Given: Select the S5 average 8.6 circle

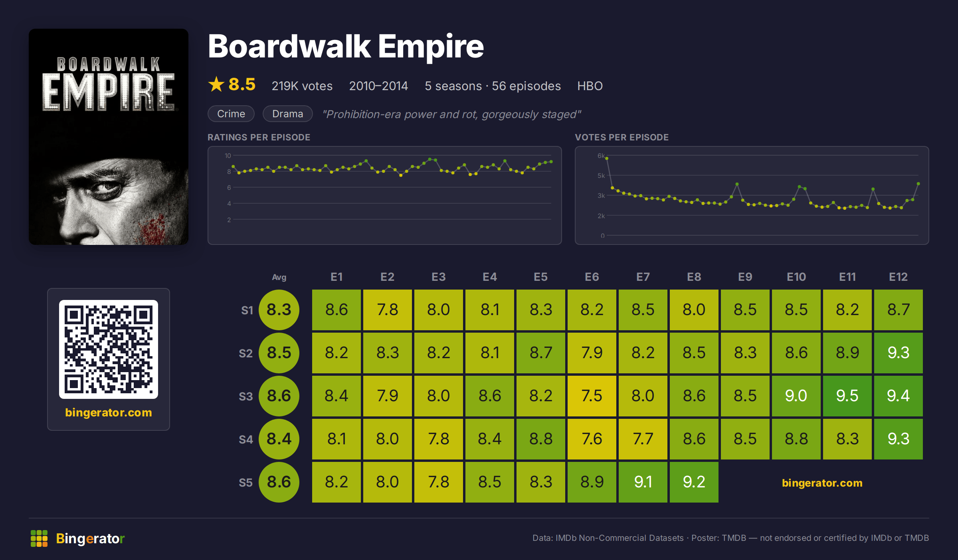Looking at the screenshot, I should coord(279,482).
